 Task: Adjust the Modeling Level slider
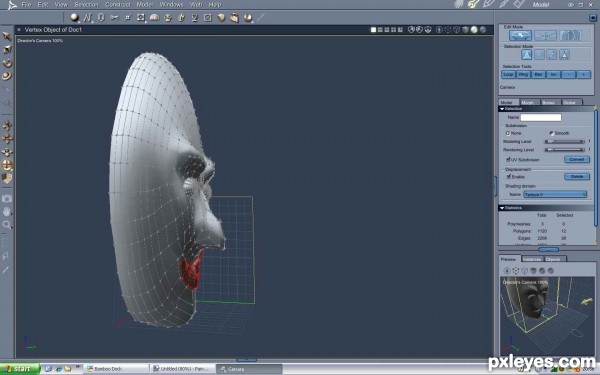coord(564,142)
